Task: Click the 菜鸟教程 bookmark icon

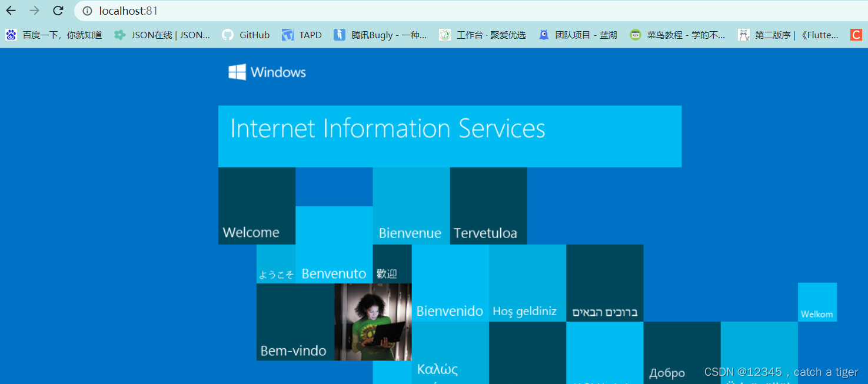Action: coord(635,35)
